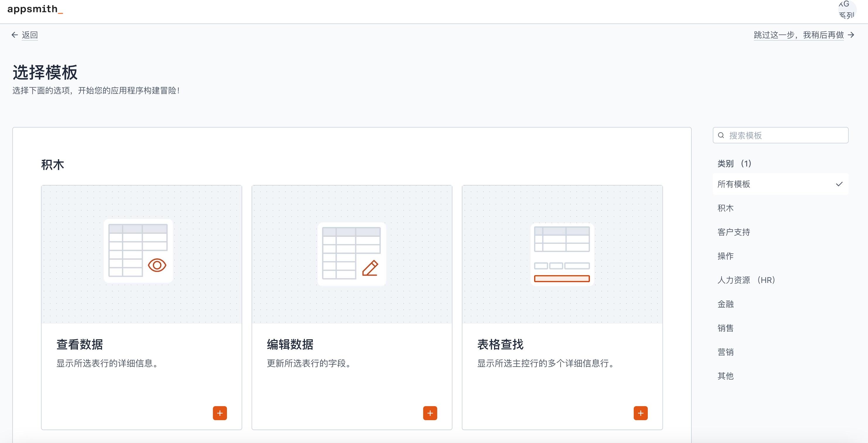Image resolution: width=868 pixels, height=443 pixels.
Task: Click inside the 搜索模板 search field
Action: coord(775,135)
